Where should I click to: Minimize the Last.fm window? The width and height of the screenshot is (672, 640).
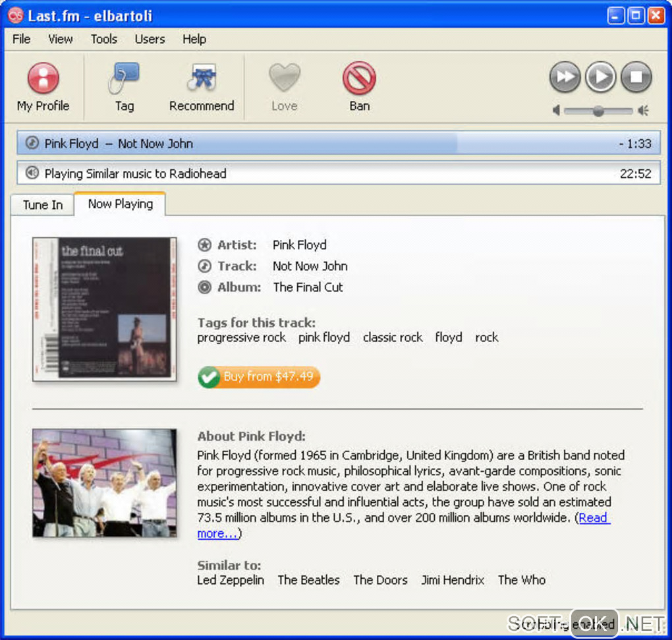point(616,16)
